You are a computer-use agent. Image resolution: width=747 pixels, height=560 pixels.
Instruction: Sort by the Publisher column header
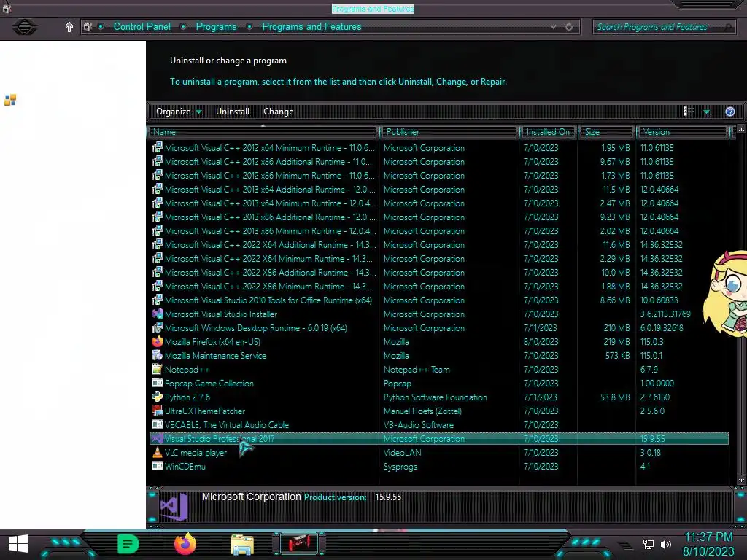coord(449,132)
